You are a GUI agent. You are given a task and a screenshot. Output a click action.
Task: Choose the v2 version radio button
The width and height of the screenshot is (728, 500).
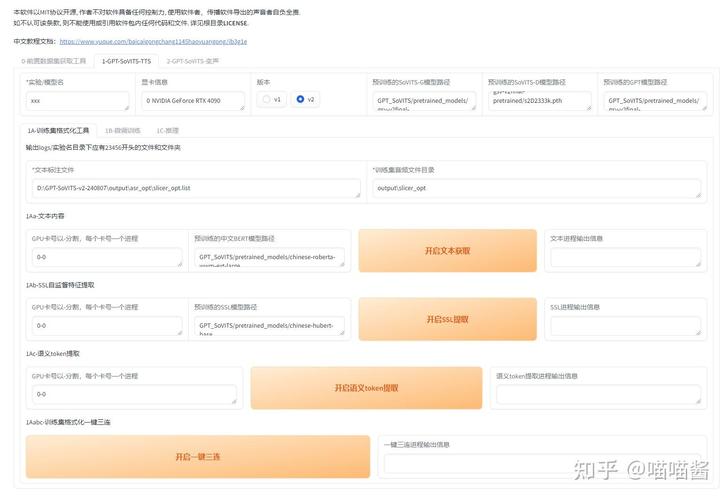click(x=305, y=99)
